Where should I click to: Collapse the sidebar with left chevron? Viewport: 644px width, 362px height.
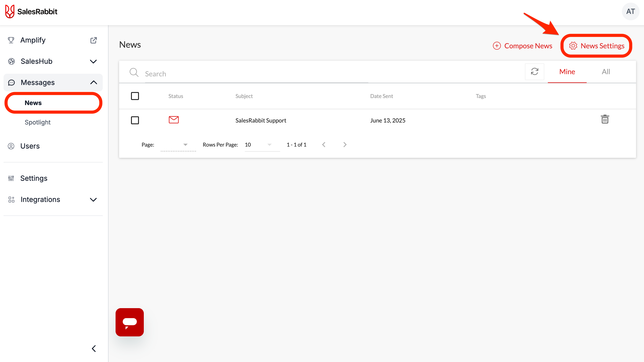[94, 349]
